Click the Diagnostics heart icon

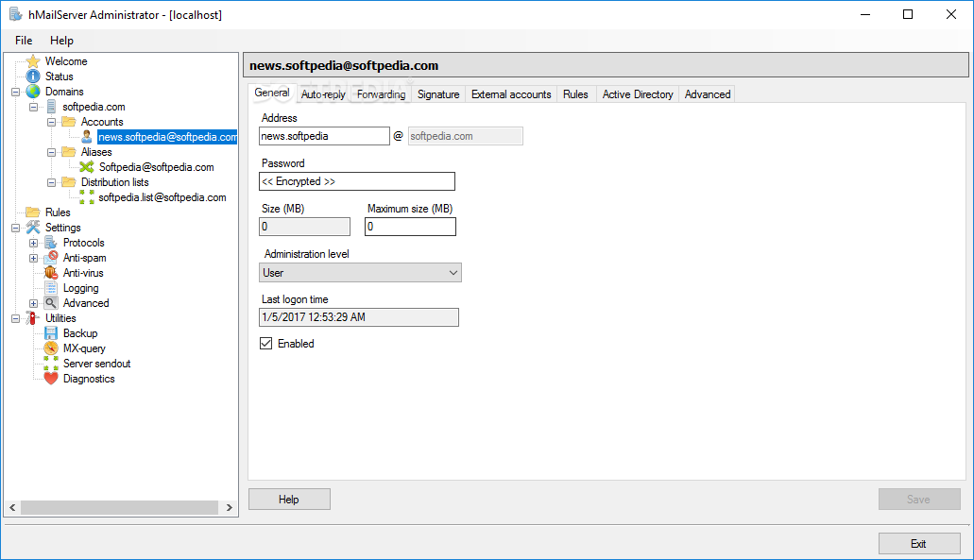[51, 379]
